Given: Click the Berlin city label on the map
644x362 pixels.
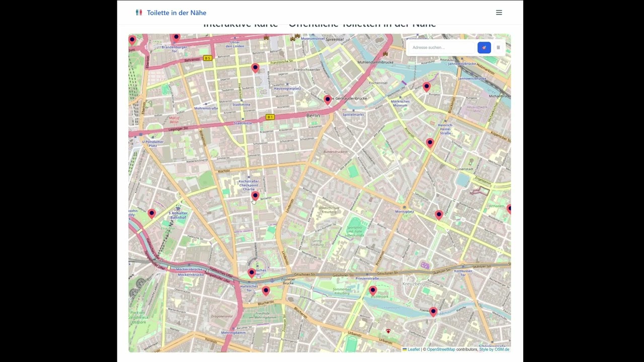Looking at the screenshot, I should 313,116.
